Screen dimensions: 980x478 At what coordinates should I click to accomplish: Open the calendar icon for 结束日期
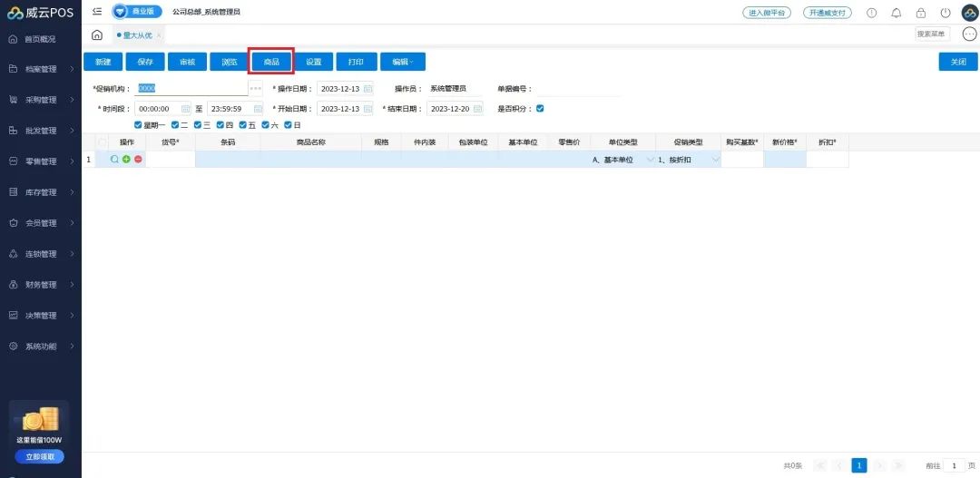tap(476, 109)
